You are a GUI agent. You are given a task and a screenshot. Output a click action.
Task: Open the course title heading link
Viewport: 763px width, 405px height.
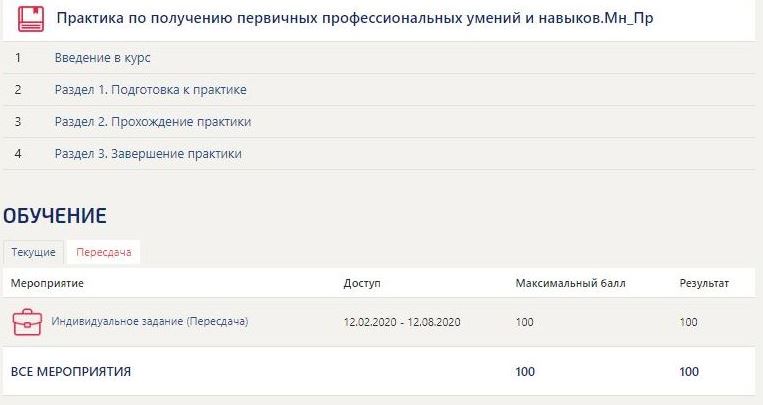[x=355, y=19]
